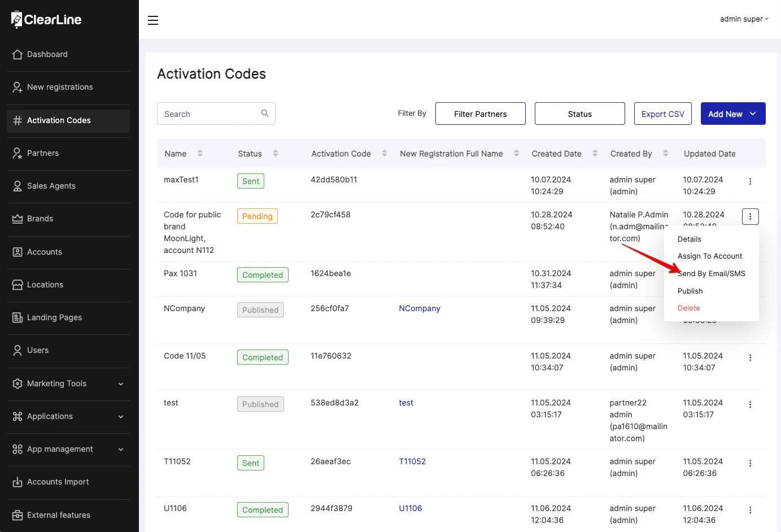Screen dimensions: 781x532
Task: Open test registration link
Action: point(406,403)
